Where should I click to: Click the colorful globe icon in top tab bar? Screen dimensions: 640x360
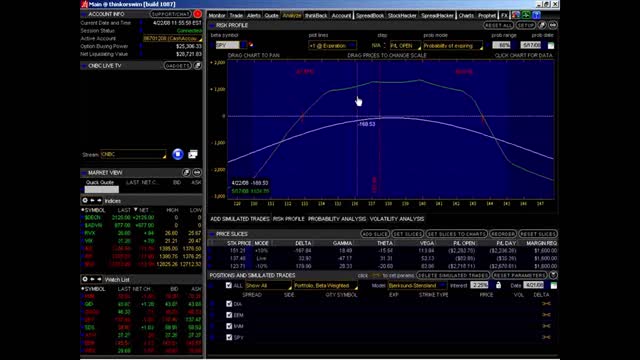(x=516, y=15)
